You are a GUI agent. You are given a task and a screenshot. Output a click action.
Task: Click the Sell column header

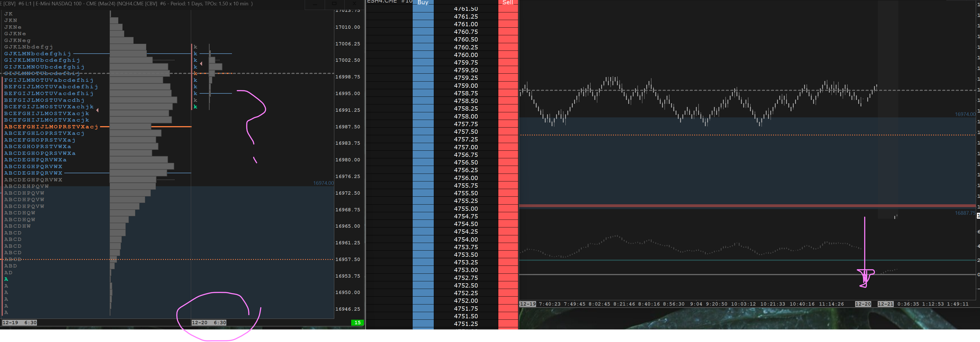point(508,2)
